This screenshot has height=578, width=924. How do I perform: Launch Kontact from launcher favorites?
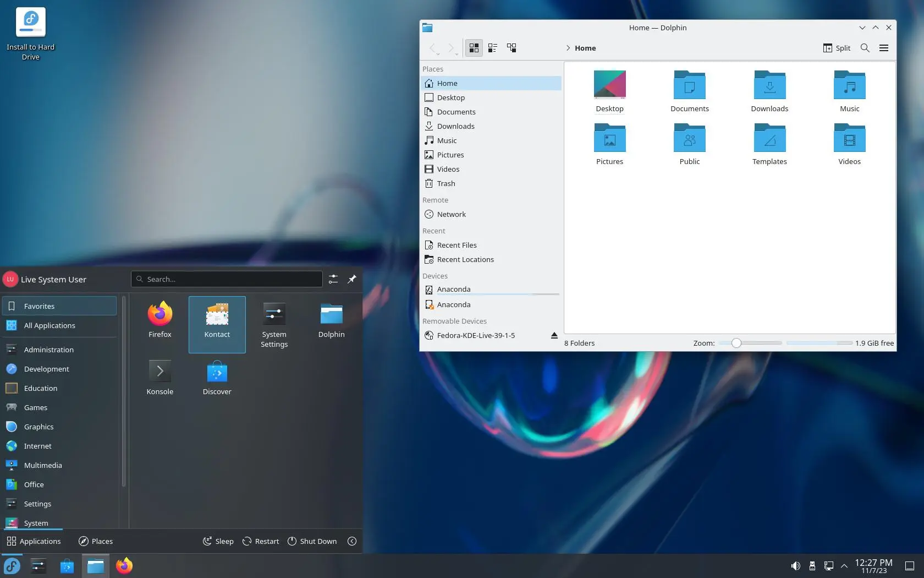pyautogui.click(x=217, y=324)
